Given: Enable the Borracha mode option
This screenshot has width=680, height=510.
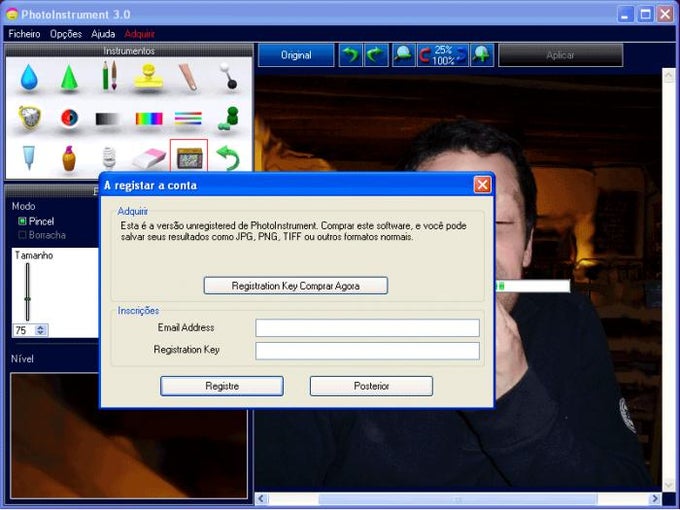Looking at the screenshot, I should (x=42, y=235).
